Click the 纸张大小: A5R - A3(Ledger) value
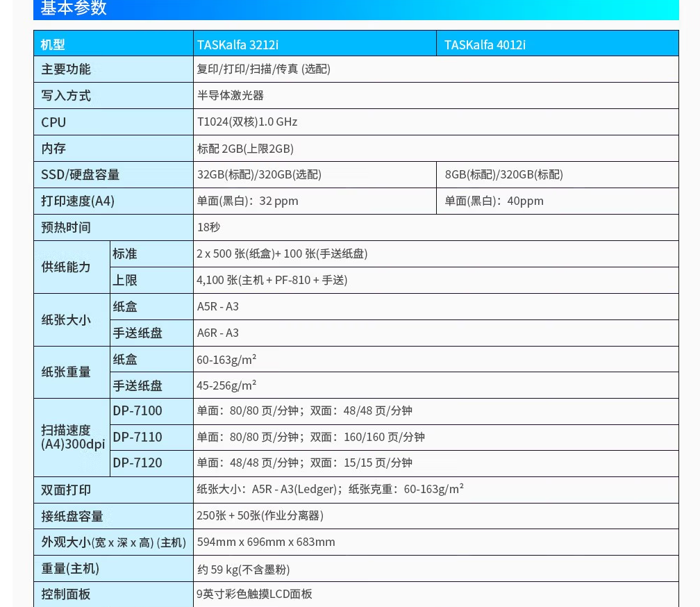This screenshot has height=607, width=700. coord(331,489)
